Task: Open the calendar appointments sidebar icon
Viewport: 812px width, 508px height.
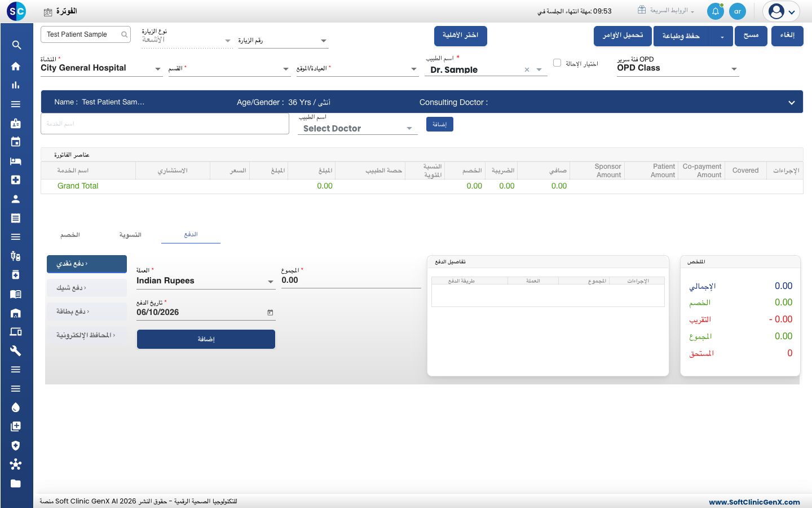Action: coord(16,142)
